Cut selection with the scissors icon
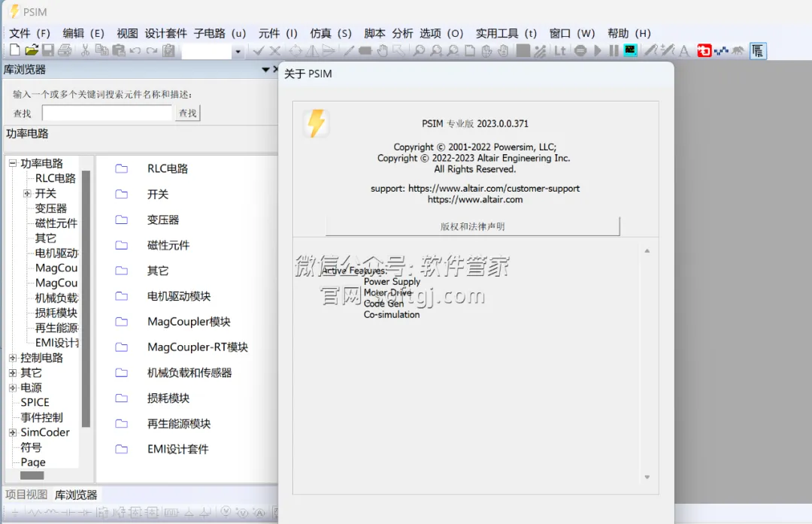812x524 pixels. click(x=86, y=50)
